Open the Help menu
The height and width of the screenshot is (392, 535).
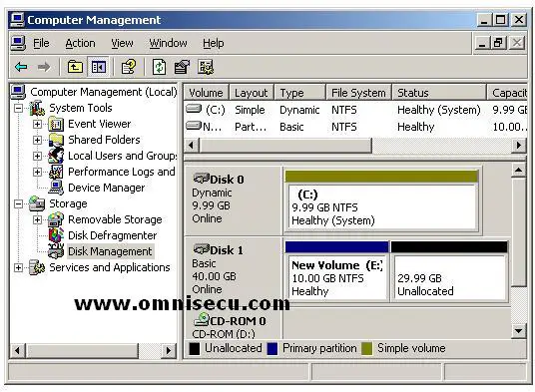click(214, 43)
